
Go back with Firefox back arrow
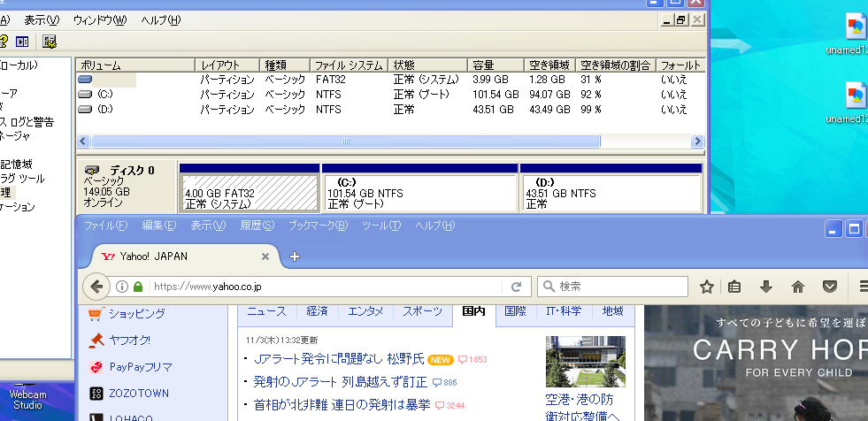coord(96,287)
